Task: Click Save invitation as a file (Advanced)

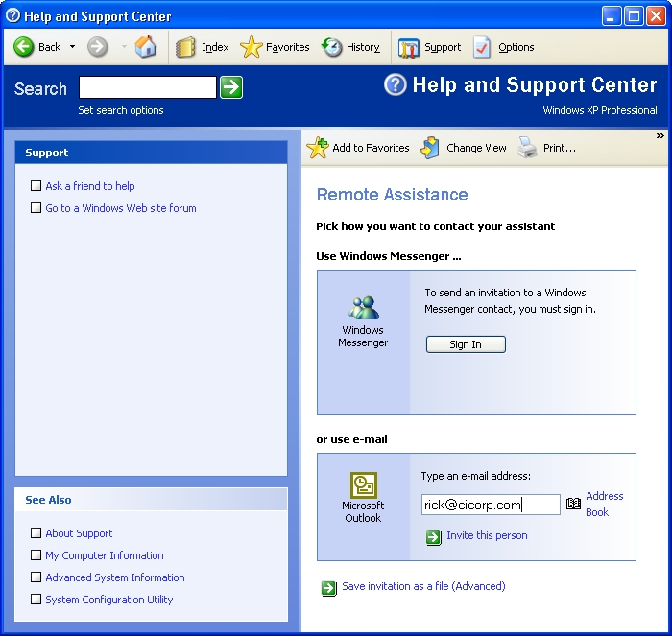Action: (x=423, y=586)
